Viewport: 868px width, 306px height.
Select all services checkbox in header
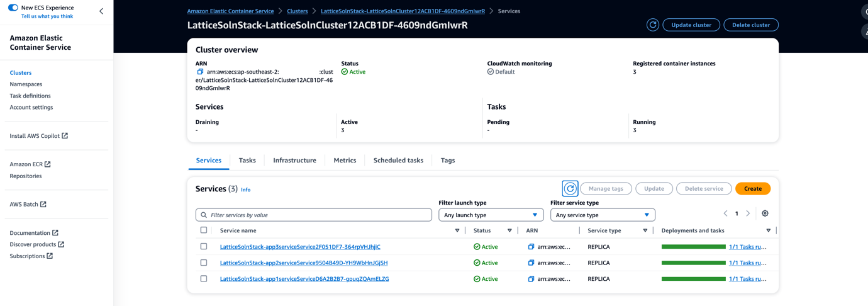point(204,230)
